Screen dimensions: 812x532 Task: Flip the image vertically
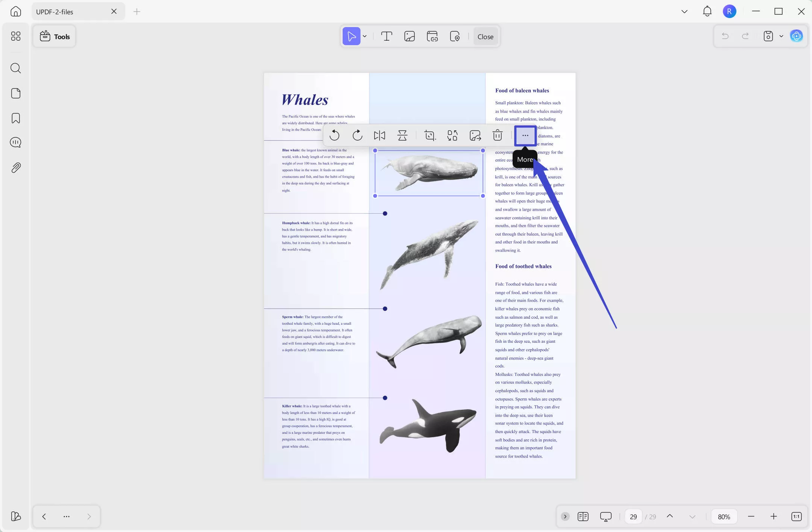click(x=402, y=135)
